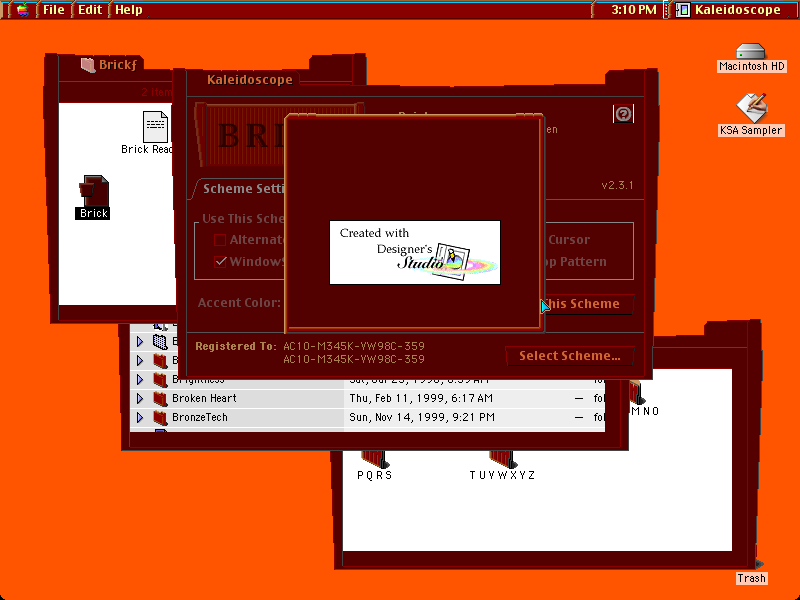Select the M N O folder

pos(636,392)
